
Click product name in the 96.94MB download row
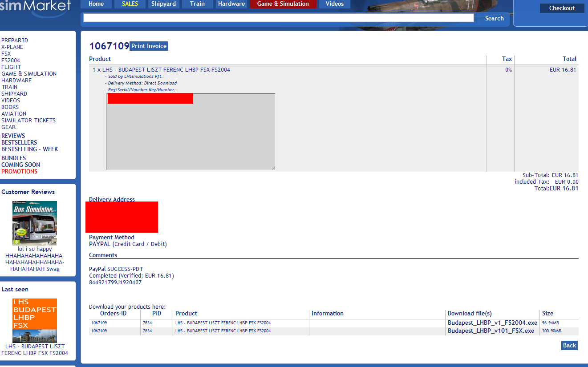click(x=223, y=323)
